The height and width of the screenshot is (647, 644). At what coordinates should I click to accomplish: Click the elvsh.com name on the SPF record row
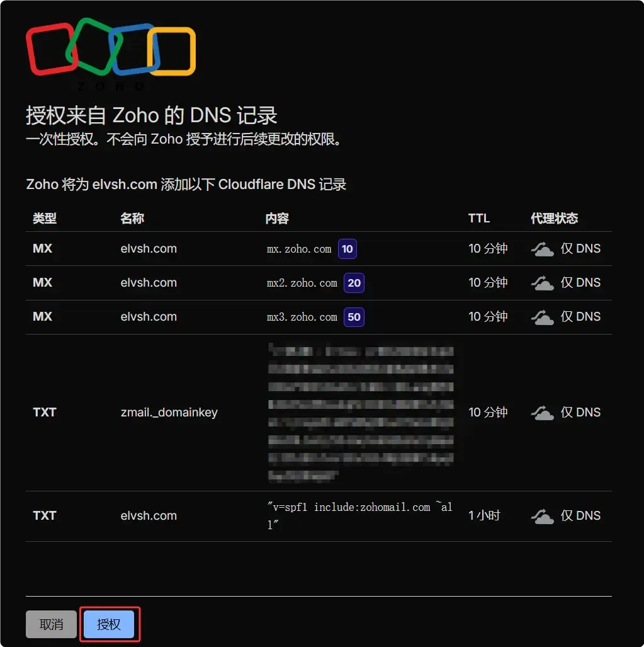149,515
